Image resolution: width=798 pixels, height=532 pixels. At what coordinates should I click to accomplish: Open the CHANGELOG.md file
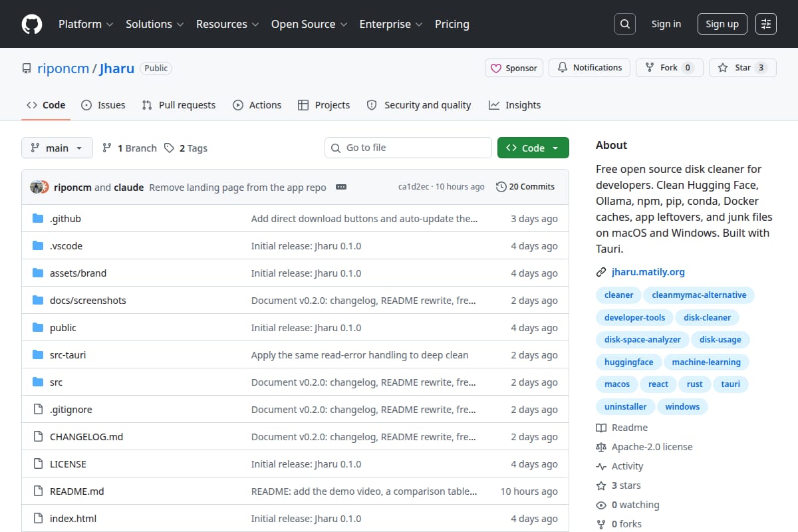[x=86, y=437]
